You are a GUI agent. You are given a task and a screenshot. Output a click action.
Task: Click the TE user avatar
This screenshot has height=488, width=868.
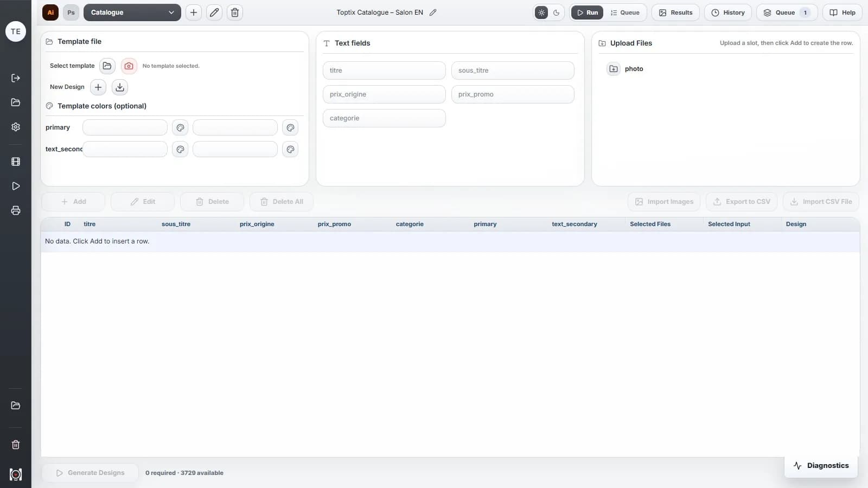(16, 31)
